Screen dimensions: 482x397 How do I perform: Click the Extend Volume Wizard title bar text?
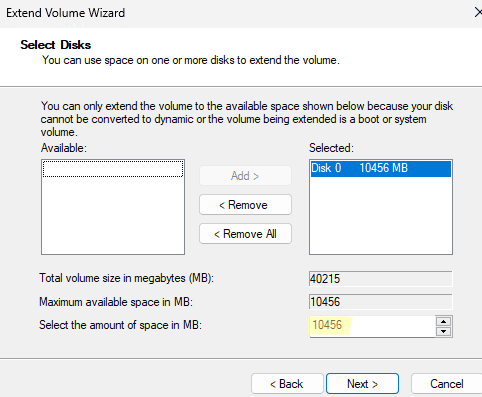coord(65,13)
